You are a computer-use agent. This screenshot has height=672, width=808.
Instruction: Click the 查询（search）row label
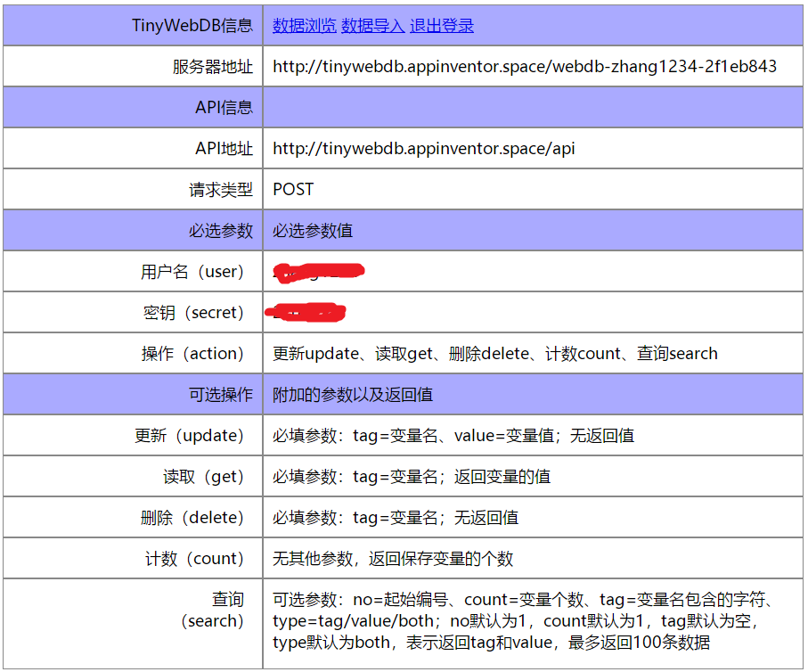coord(212,611)
